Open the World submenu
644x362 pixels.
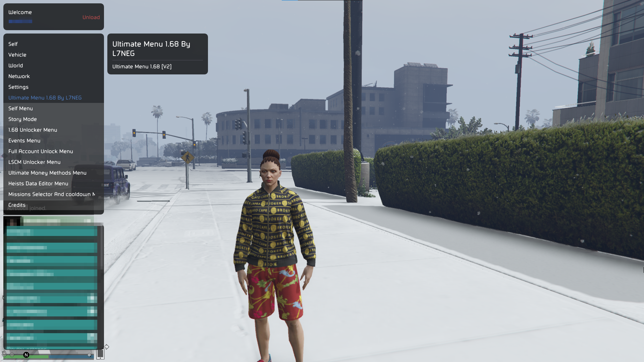click(15, 65)
